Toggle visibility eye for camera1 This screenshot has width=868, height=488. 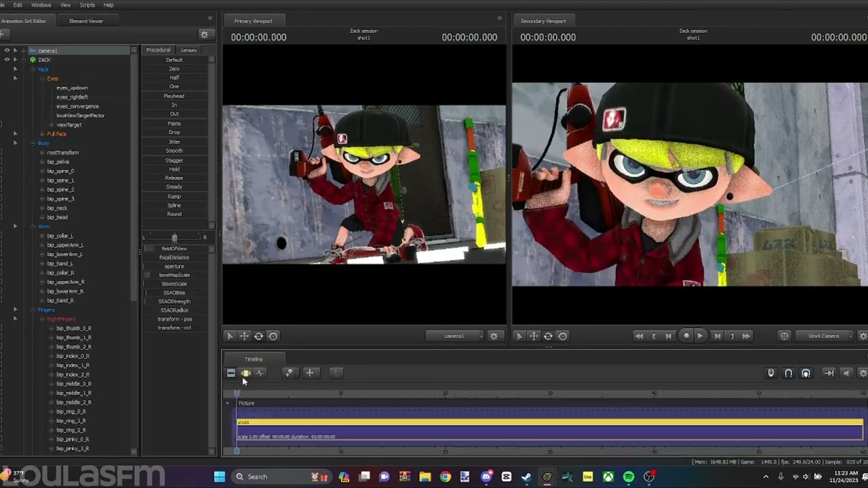click(7, 51)
